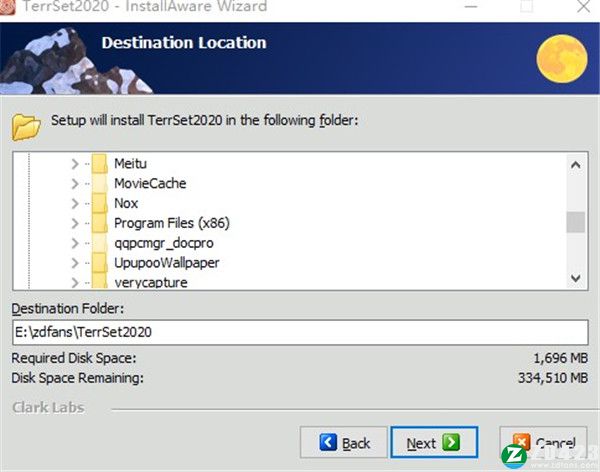The width and height of the screenshot is (600, 472).
Task: Close the InstallAware Wizard window
Action: (x=584, y=7)
